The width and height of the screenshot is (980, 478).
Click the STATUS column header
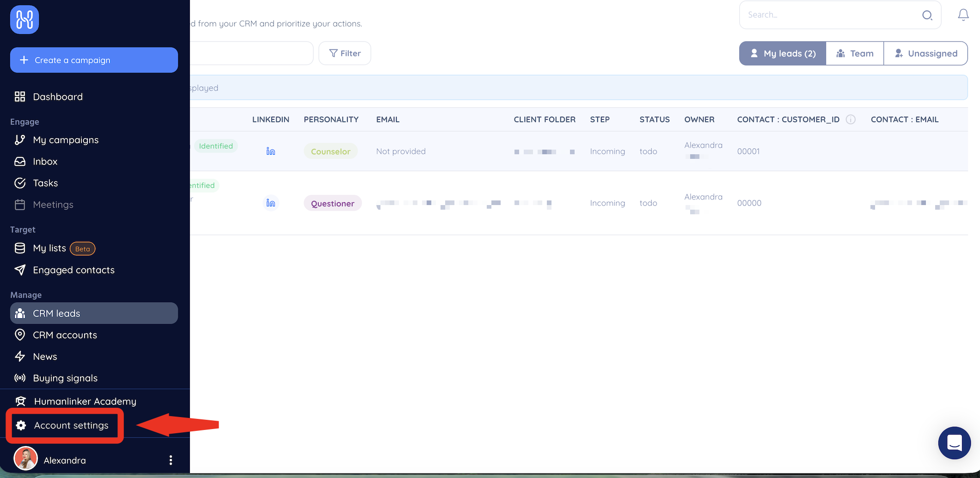click(x=655, y=120)
